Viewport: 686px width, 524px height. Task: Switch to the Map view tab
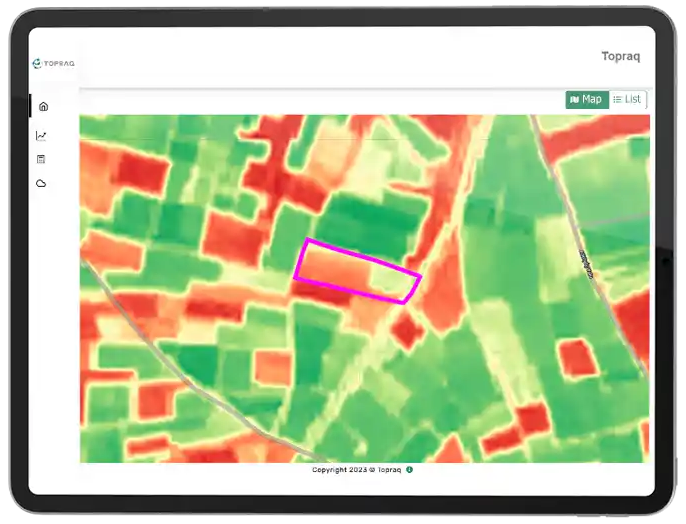(586, 100)
